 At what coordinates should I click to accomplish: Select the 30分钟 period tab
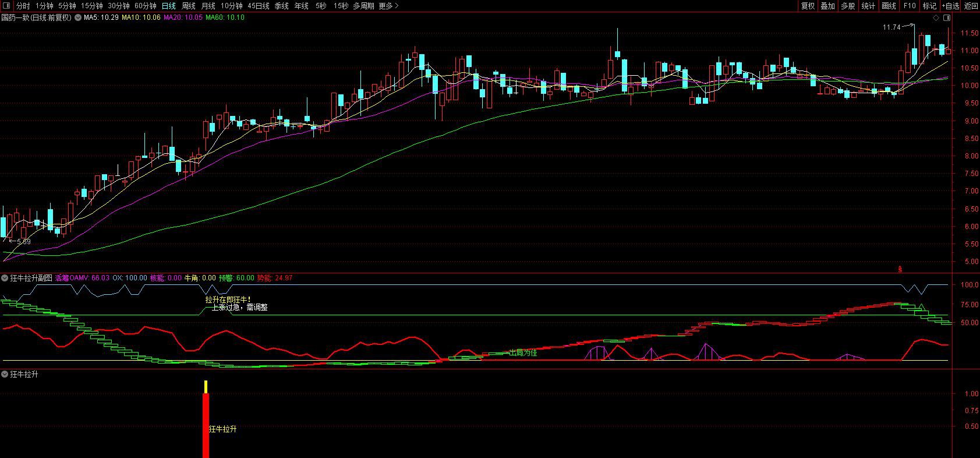click(x=118, y=6)
